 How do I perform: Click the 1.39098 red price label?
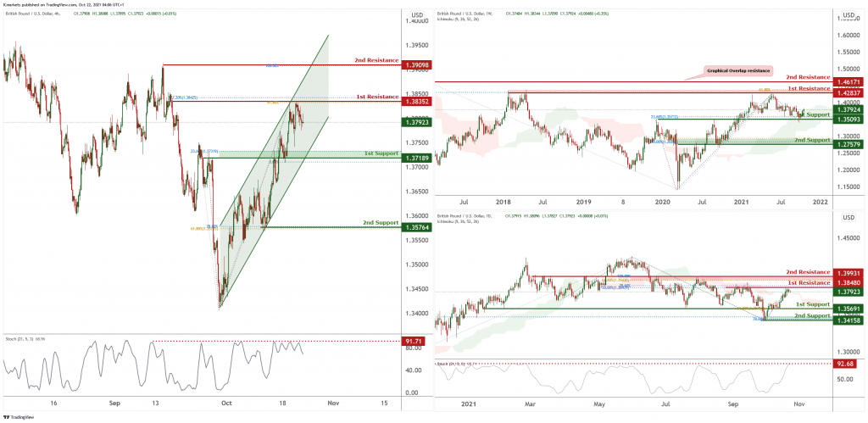coord(418,65)
